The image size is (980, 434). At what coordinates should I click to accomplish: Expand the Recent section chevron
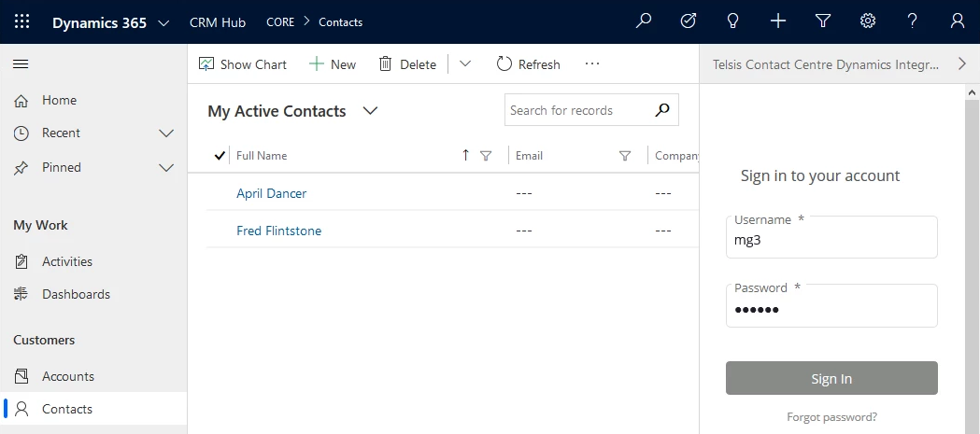(x=166, y=133)
